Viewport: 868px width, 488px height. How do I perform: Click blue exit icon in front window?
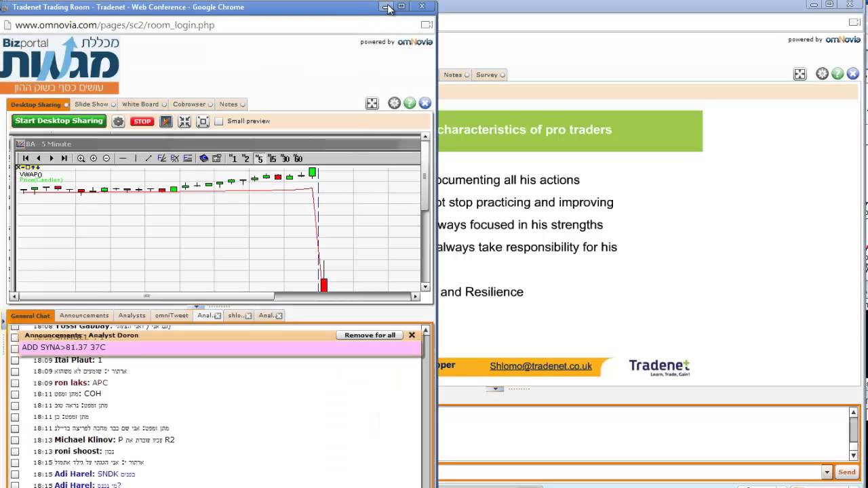pos(425,103)
